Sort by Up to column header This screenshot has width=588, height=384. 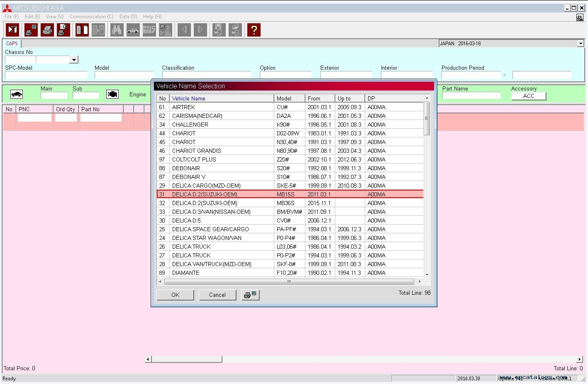click(349, 98)
